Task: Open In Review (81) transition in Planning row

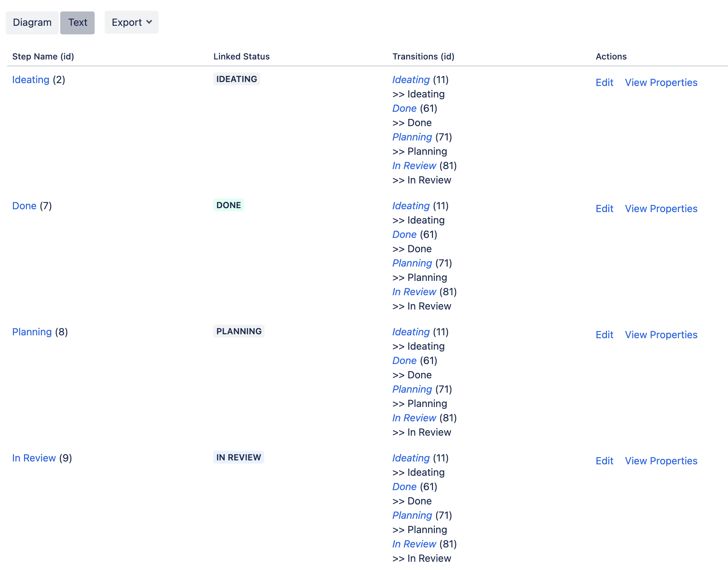Action: point(414,418)
